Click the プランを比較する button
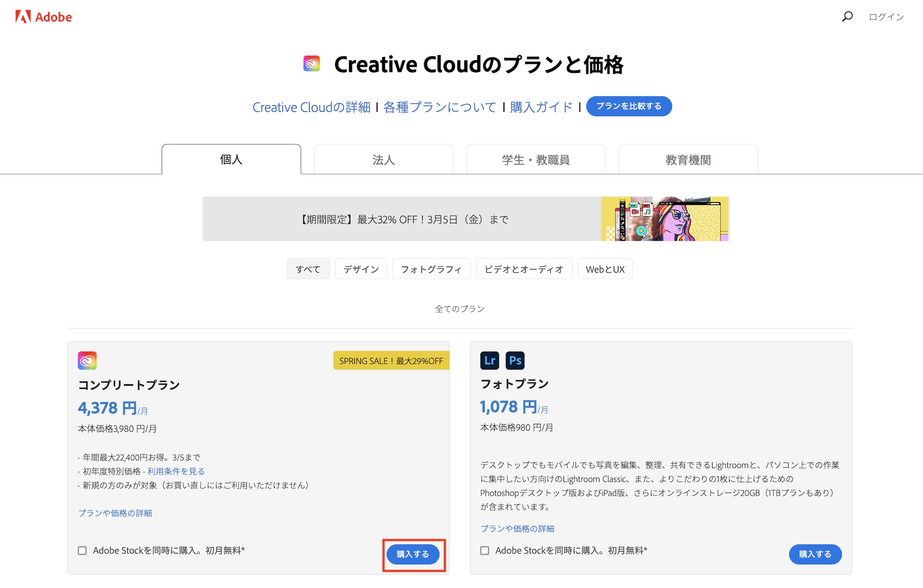 click(x=629, y=106)
